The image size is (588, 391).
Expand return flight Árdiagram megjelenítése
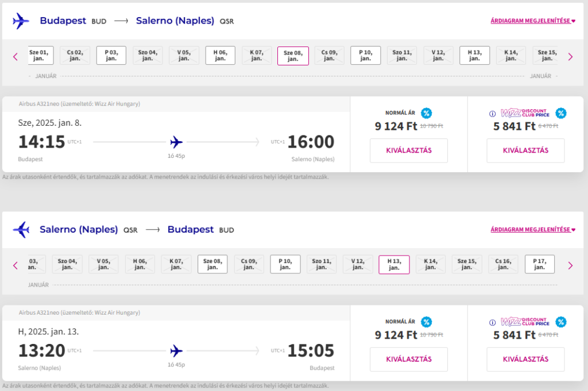(x=533, y=230)
